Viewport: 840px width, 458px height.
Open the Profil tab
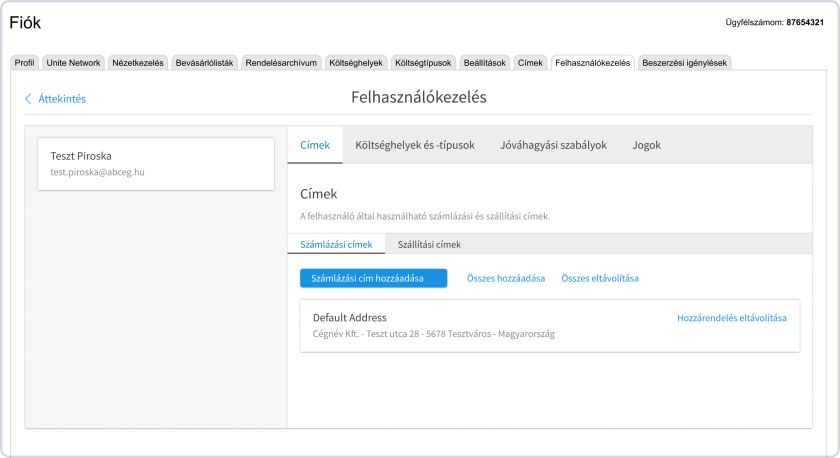tap(24, 63)
